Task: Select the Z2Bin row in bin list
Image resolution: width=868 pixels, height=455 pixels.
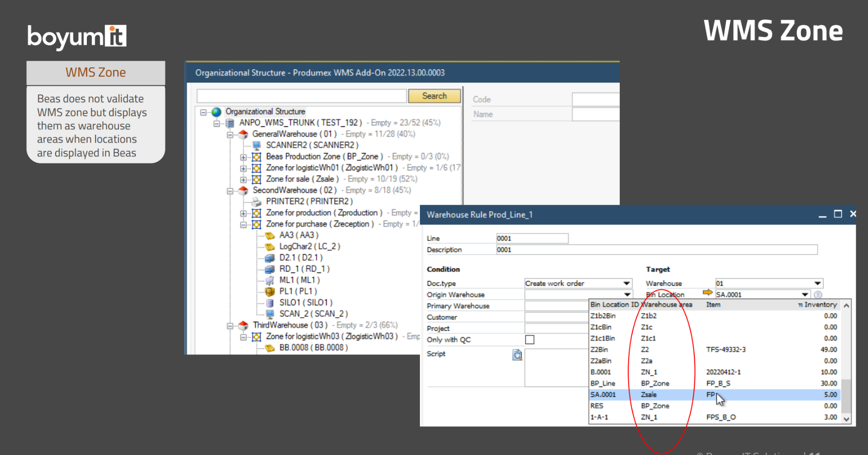Action: coord(715,349)
